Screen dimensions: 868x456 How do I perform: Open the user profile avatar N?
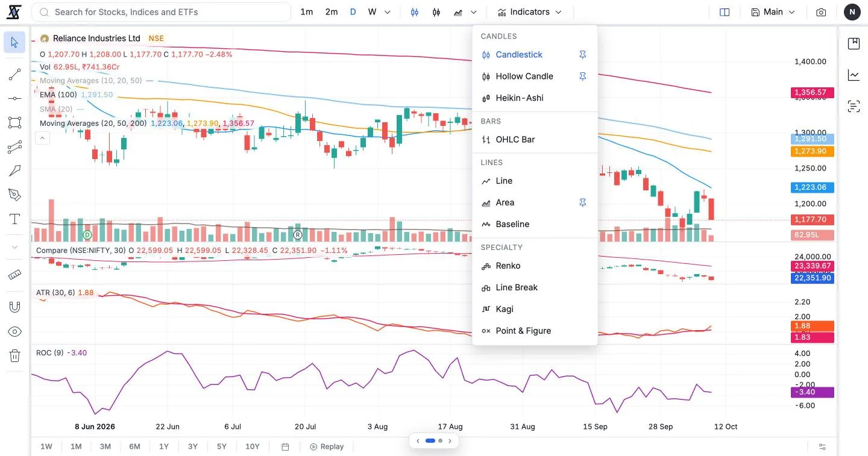(852, 12)
